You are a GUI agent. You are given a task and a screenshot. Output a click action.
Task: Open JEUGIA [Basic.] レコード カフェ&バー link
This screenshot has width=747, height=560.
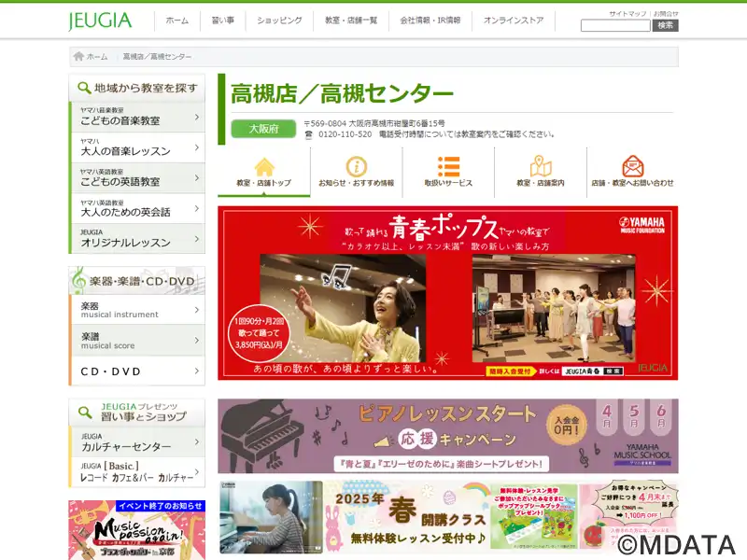pos(136,472)
